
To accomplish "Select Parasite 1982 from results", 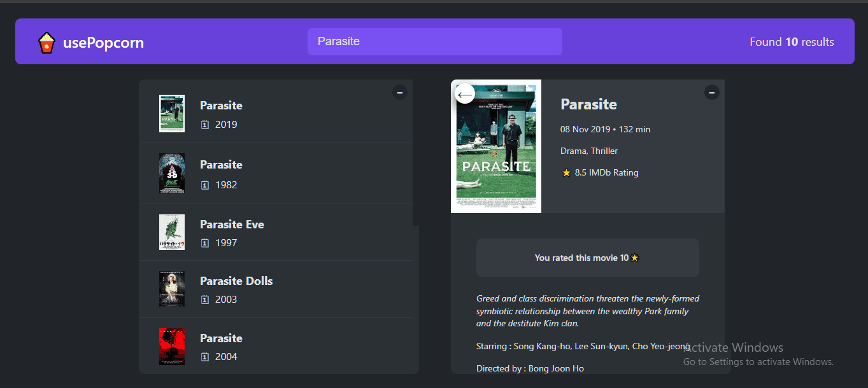I will click(221, 165).
